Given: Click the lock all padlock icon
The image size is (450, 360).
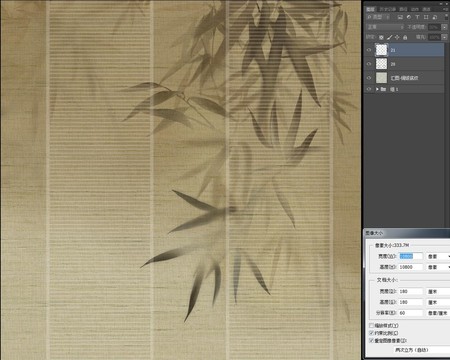Looking at the screenshot, I should coord(405,37).
